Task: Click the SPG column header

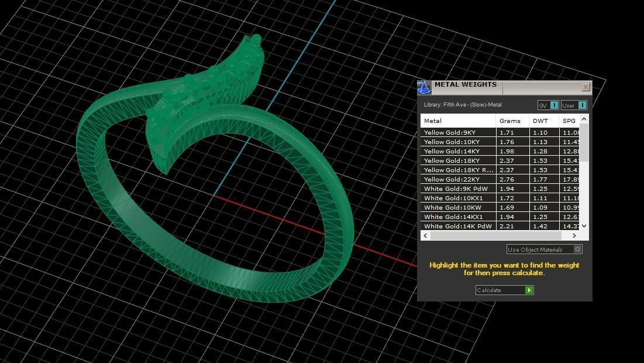Action: tap(569, 121)
